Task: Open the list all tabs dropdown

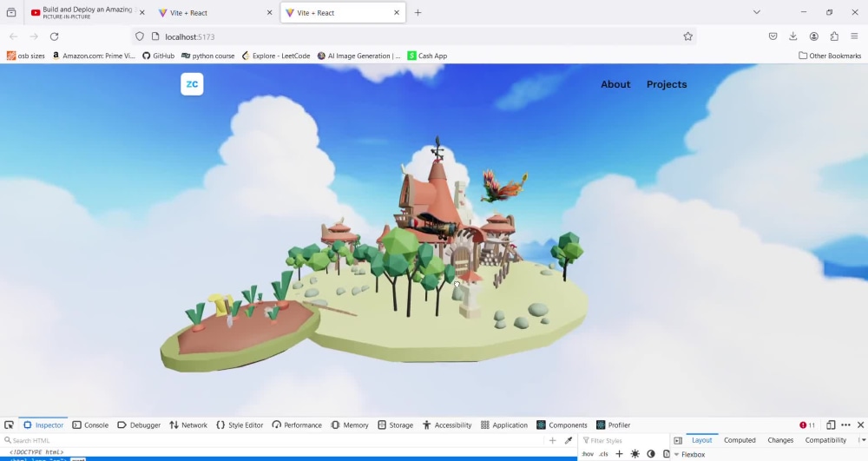Action: pos(757,12)
